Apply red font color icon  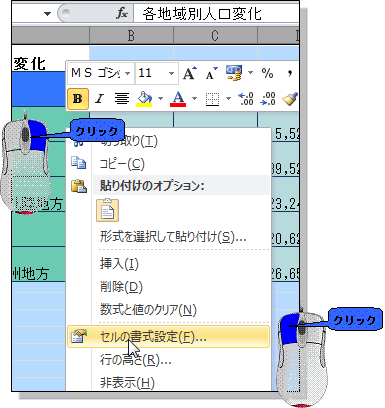click(178, 99)
